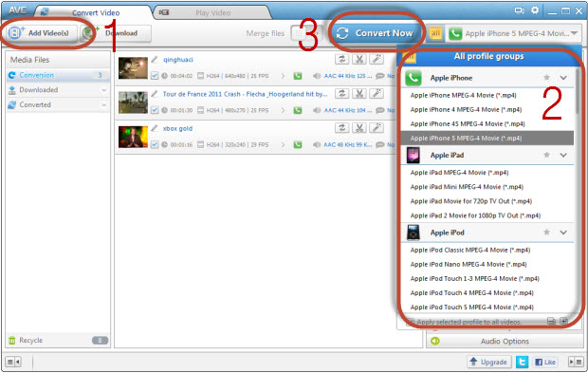Favorite the Apple iPod group star
588x373 pixels.
tap(547, 232)
